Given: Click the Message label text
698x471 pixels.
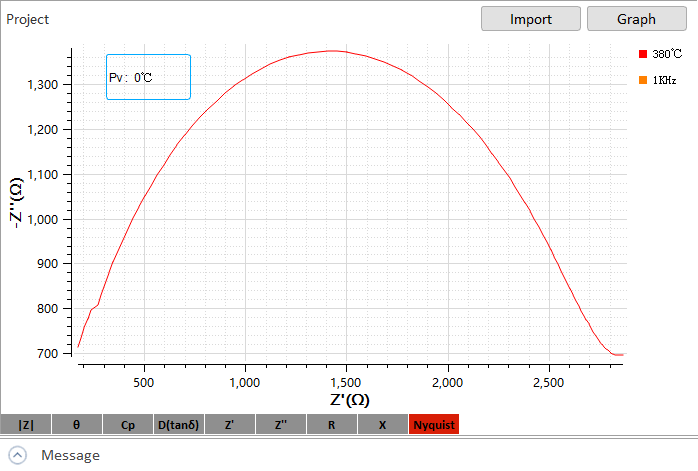Looking at the screenshot, I should click(x=70, y=455).
